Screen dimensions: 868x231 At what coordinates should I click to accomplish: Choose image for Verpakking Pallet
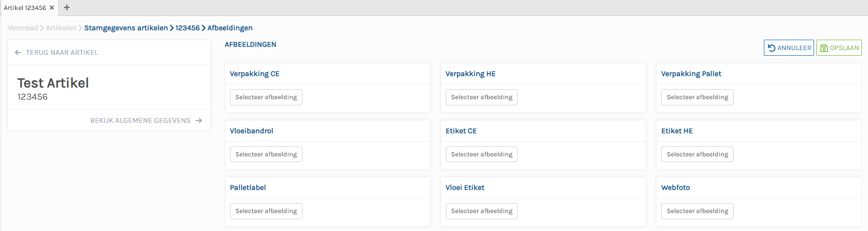[697, 97]
